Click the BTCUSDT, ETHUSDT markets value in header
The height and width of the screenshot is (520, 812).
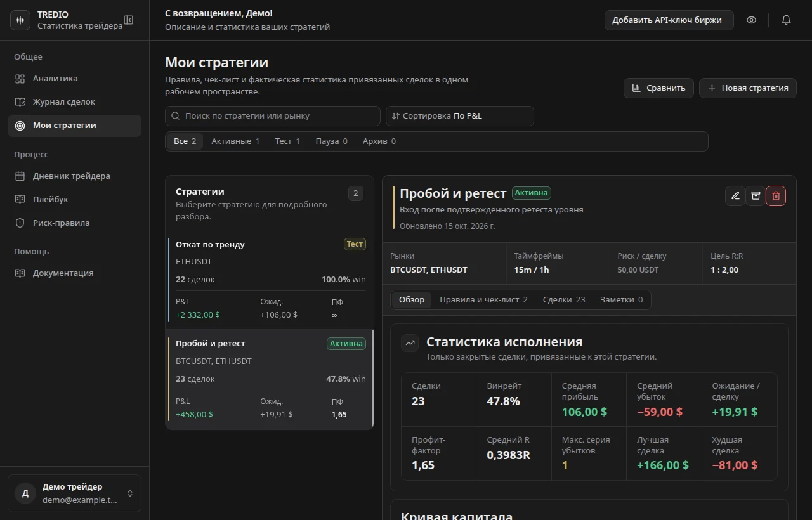coord(429,270)
